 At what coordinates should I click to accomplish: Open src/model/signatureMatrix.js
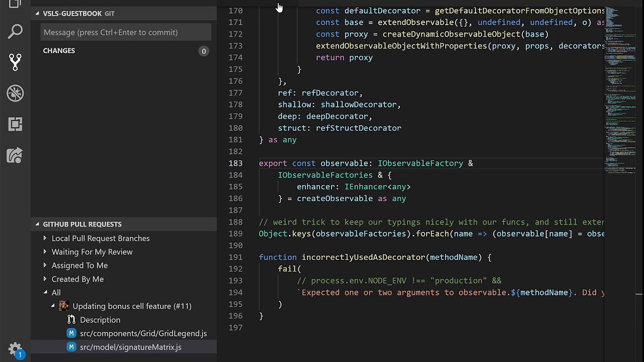click(x=130, y=347)
